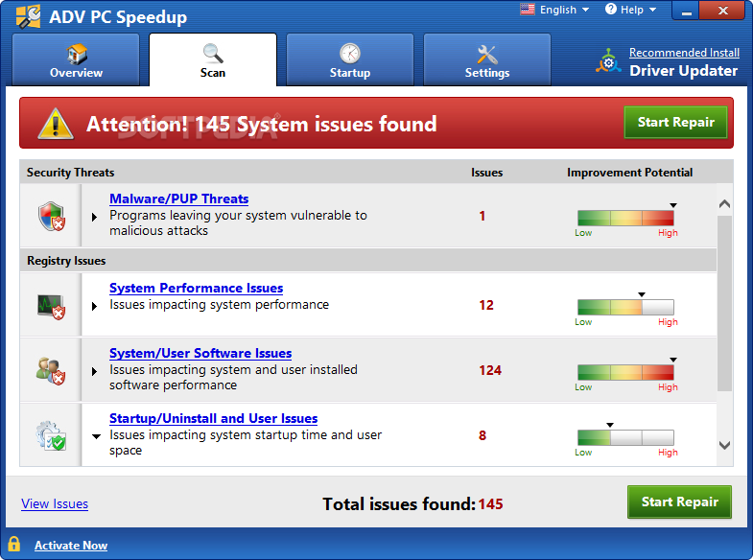Expand the System Performance Issues row arrow
The width and height of the screenshot is (753, 560).
pos(95,306)
